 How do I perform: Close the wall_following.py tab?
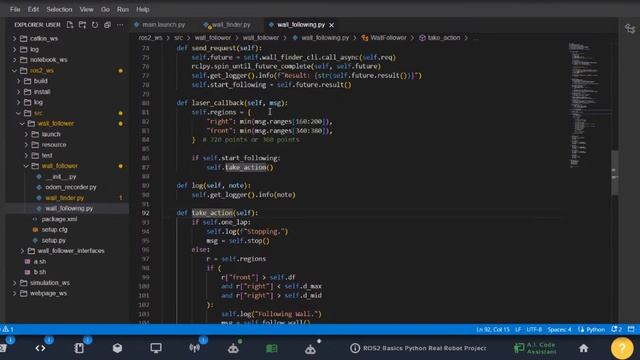331,25
